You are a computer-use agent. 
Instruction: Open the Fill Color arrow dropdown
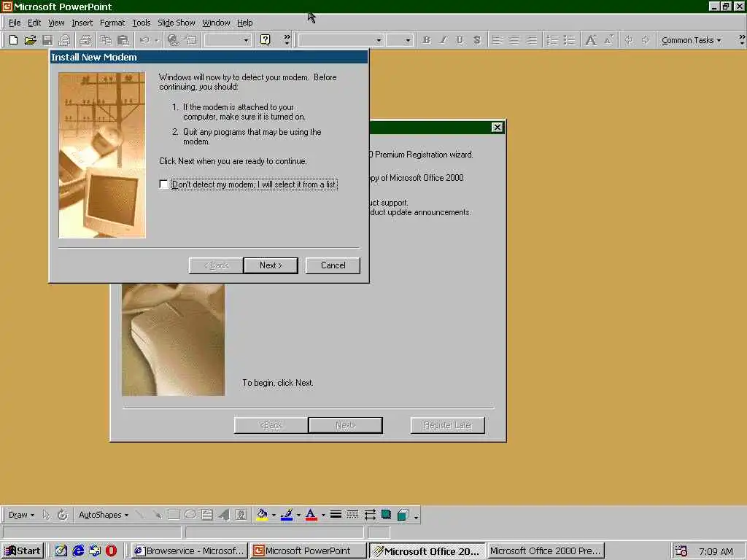[x=274, y=515]
